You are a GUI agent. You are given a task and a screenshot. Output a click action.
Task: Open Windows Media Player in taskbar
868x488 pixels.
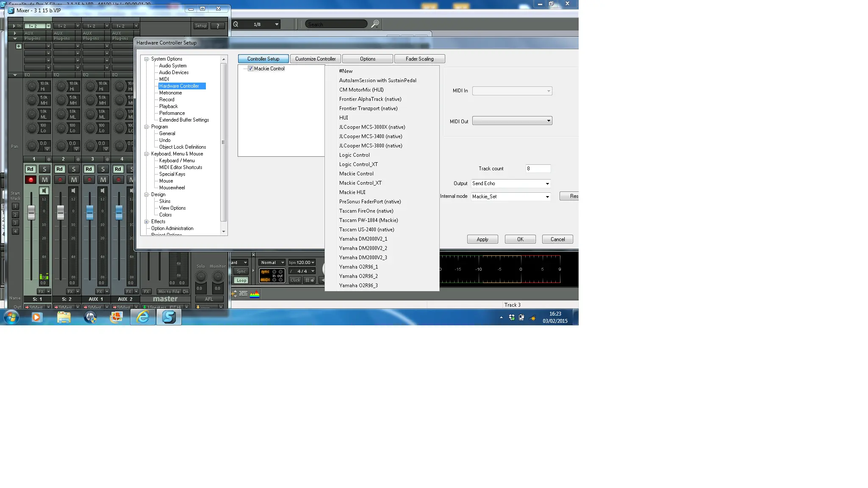(37, 317)
